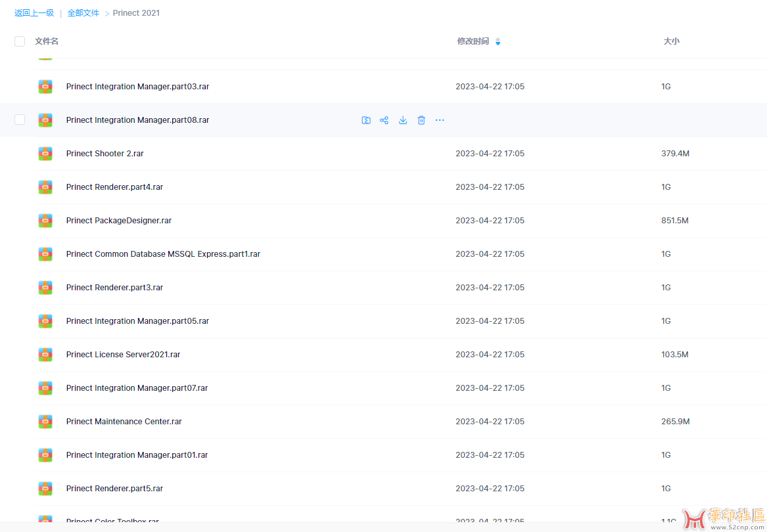
Task: Click the archive icon of Prinect Renderer.part5.rar
Action: pos(45,489)
